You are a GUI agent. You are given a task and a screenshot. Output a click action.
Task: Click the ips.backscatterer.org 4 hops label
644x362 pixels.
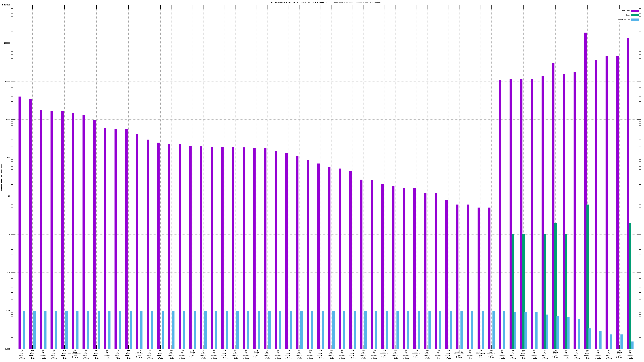(x=75, y=354)
